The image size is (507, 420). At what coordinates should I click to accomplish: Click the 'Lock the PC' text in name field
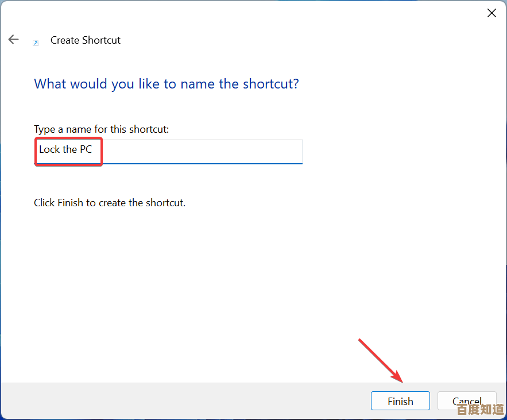[65, 149]
